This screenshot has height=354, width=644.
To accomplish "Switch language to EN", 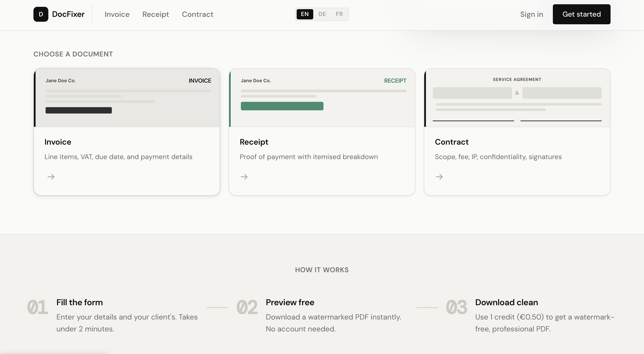I will click(x=305, y=14).
